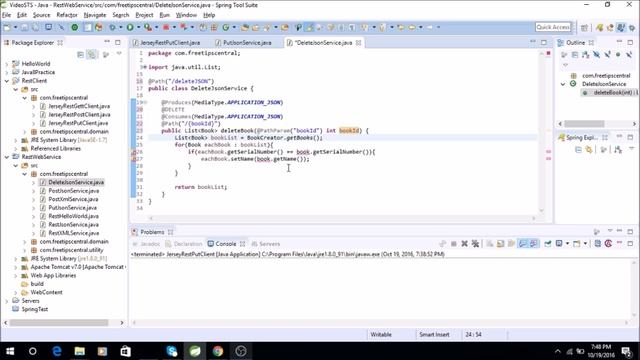The width and height of the screenshot is (640, 360).
Task: Open Chrome from the taskbar
Action: click(x=218, y=351)
